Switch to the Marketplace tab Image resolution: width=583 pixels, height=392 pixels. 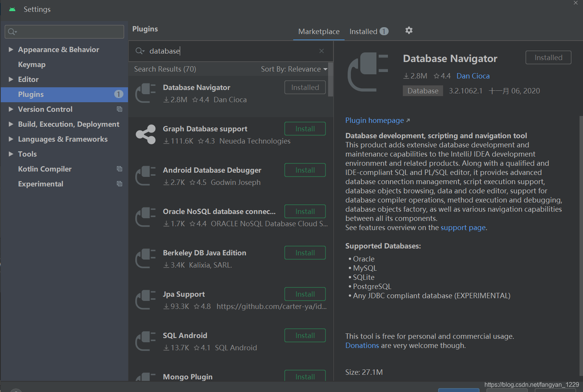pyautogui.click(x=319, y=31)
